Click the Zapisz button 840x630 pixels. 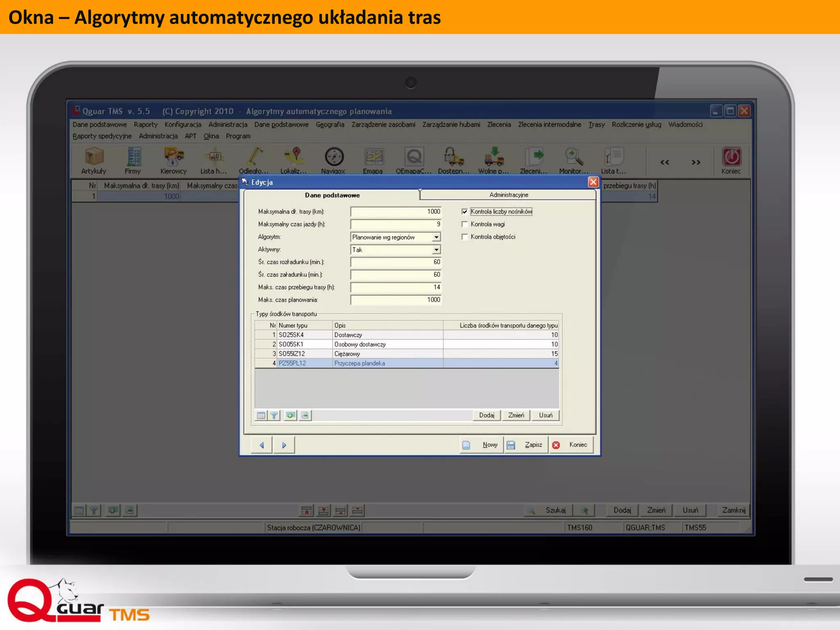pos(526,445)
